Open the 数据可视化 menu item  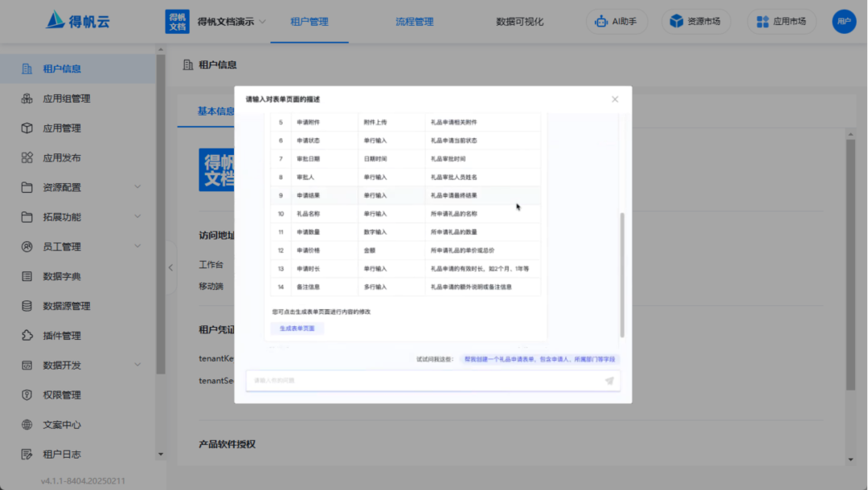coord(519,22)
